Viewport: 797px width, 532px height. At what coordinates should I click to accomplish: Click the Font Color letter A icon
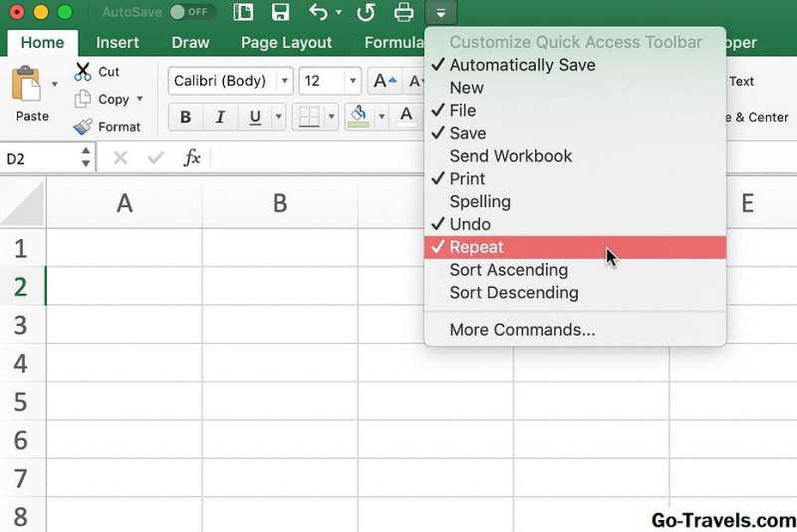coord(406,116)
